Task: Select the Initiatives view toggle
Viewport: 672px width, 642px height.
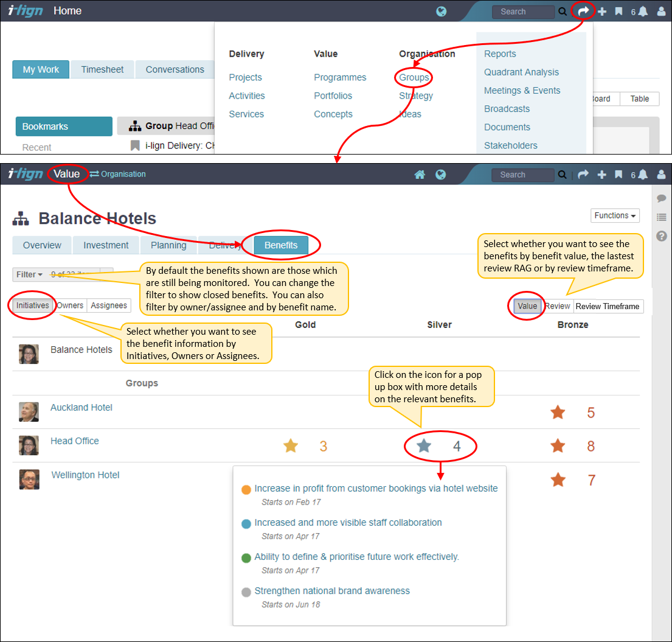Action: [x=33, y=305]
